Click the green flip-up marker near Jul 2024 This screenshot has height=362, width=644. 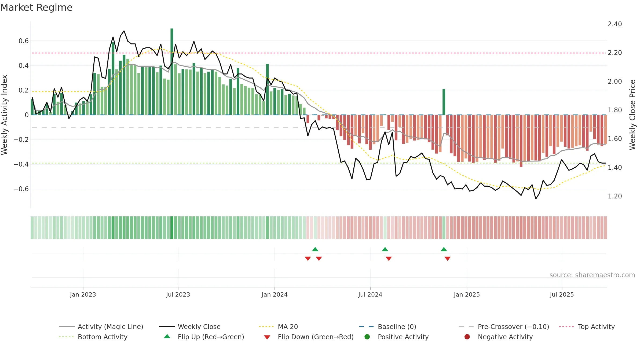385,249
